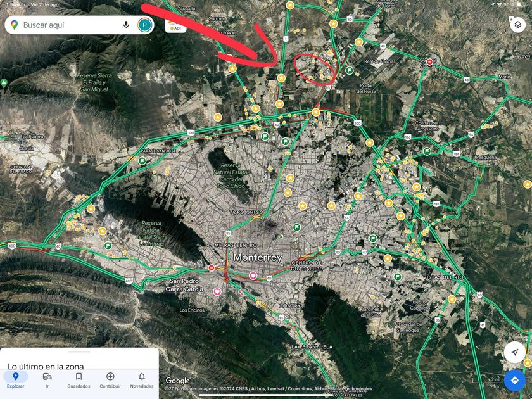Tap the status bar clock time

tap(16, 5)
